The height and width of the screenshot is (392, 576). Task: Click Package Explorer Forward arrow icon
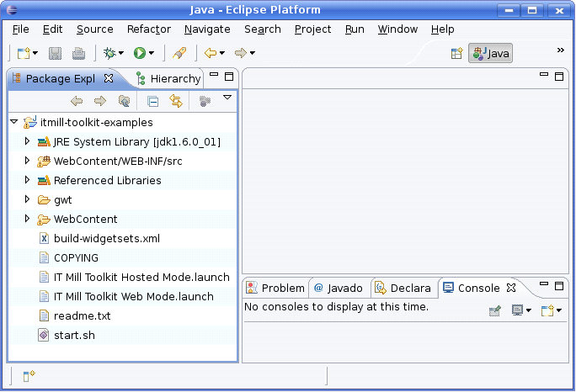coord(100,101)
